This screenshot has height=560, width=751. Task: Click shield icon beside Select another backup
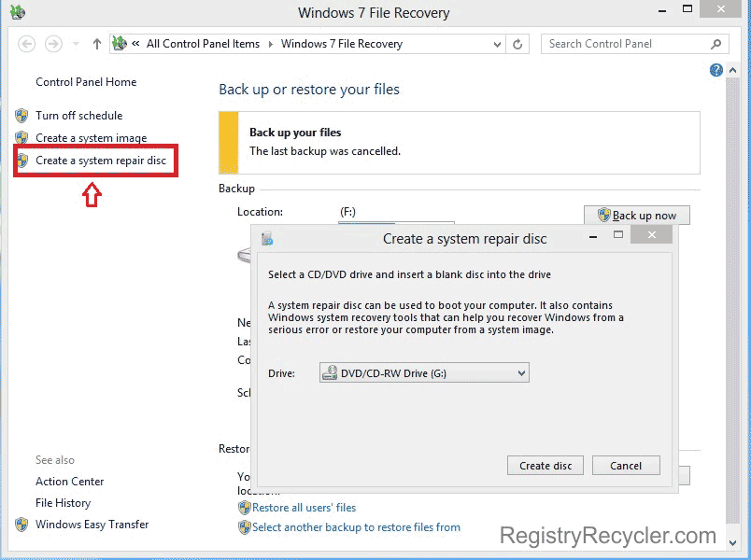coord(245,527)
